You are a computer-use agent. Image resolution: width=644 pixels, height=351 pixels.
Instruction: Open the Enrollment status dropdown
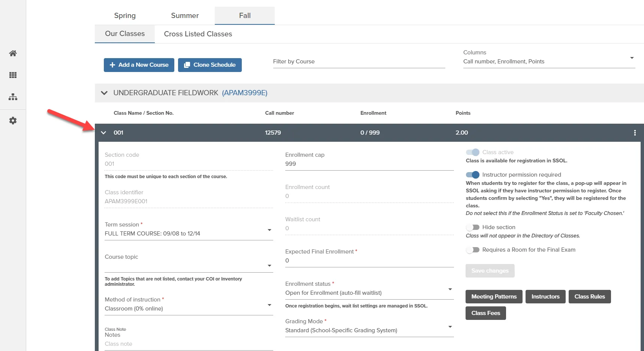click(369, 289)
